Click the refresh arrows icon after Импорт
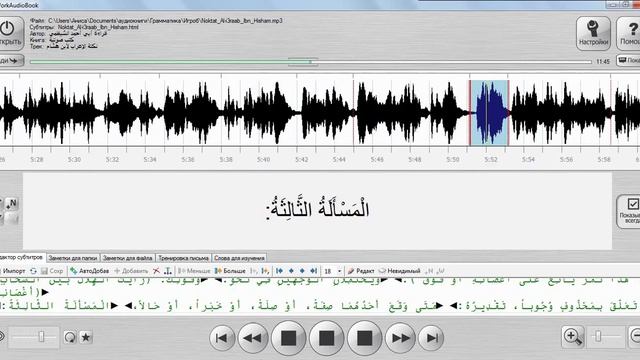Image resolution: width=640 pixels, height=360 pixels. pos(33,271)
